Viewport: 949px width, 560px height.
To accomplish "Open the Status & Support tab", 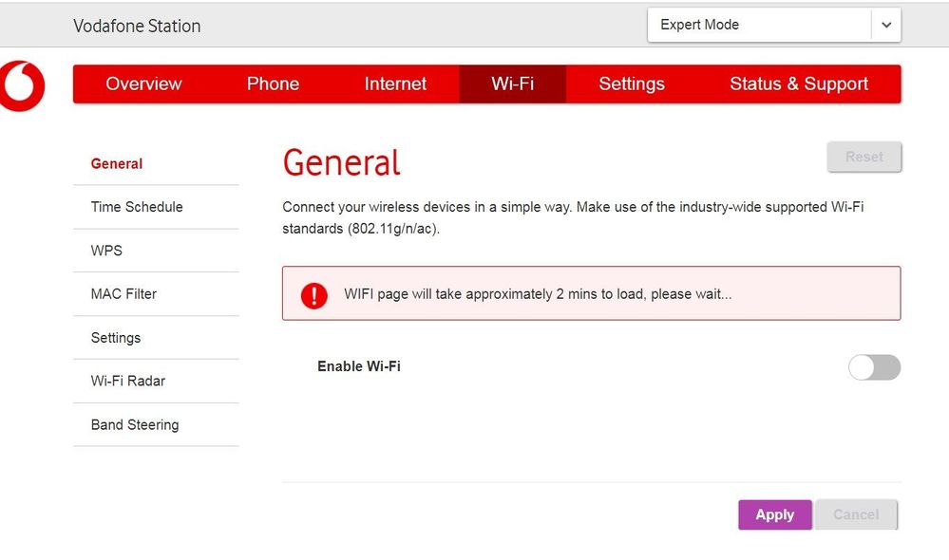I will click(799, 84).
